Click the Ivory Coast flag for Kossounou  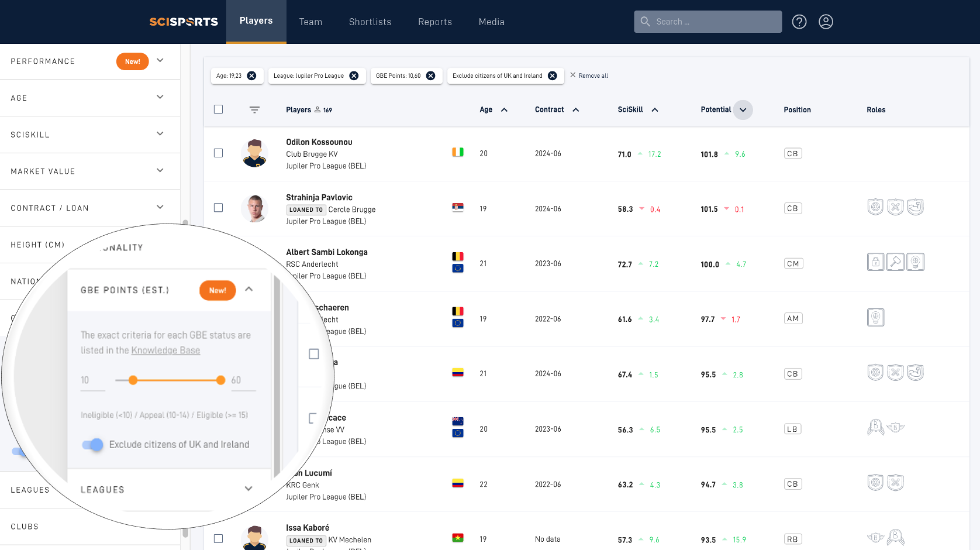pos(458,152)
